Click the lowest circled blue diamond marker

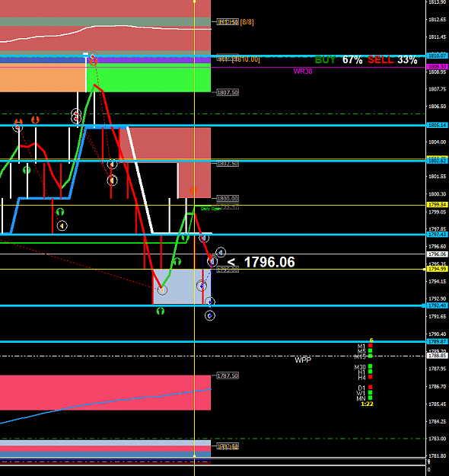(x=209, y=316)
